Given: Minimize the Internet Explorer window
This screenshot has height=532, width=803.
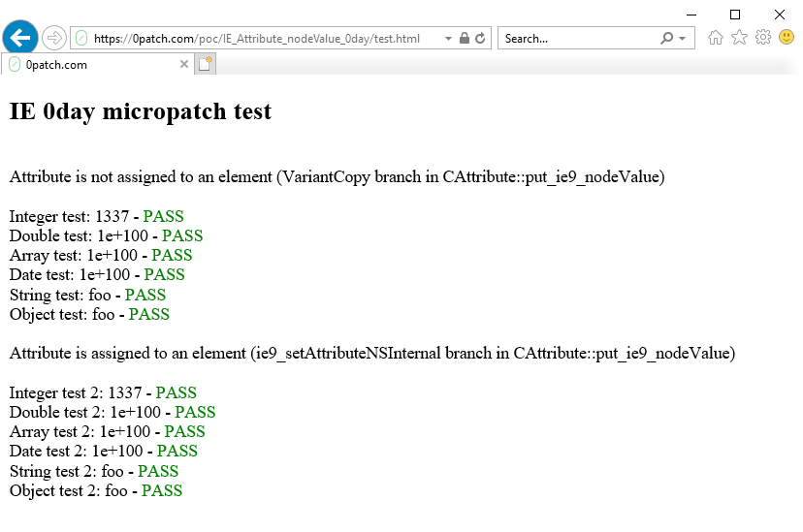Looking at the screenshot, I should point(691,15).
